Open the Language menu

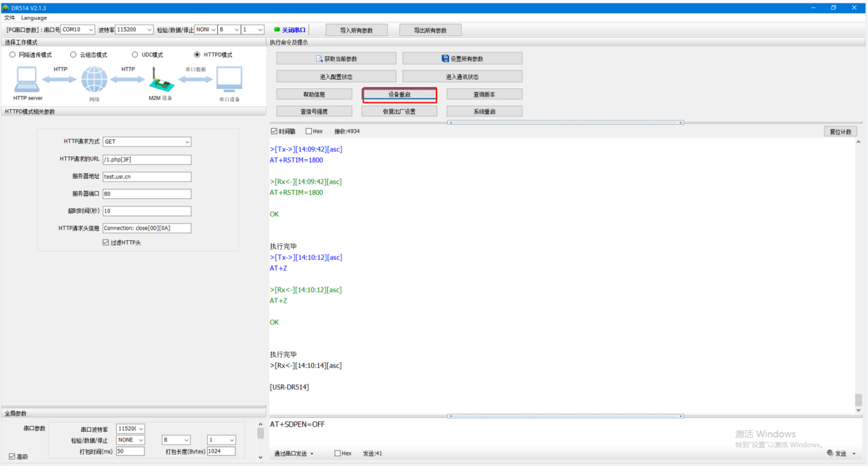pos(34,18)
